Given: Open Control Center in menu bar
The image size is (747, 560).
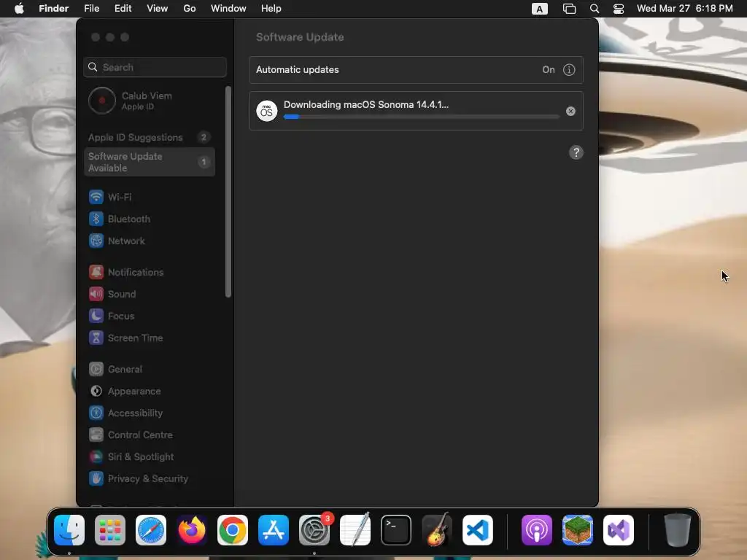Looking at the screenshot, I should point(619,9).
